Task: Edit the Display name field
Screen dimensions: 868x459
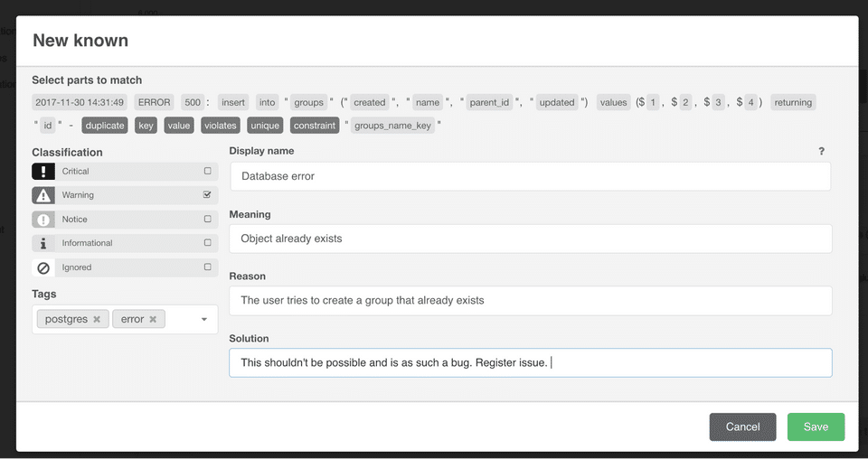Action: point(529,176)
